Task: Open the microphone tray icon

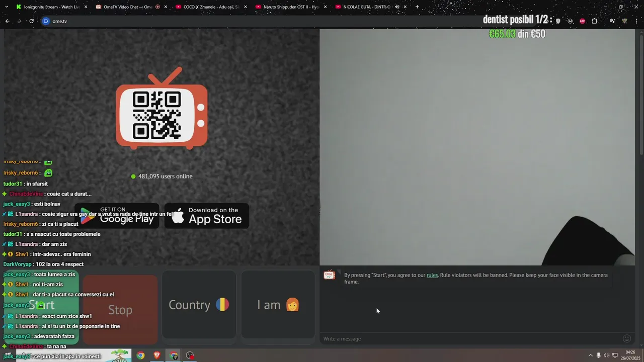Action: (x=598, y=355)
